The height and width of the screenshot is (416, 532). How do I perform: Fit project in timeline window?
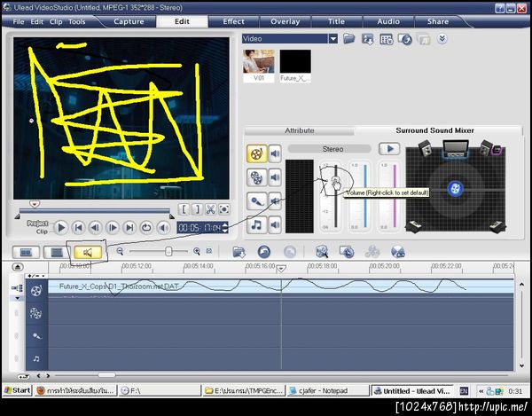(209, 251)
